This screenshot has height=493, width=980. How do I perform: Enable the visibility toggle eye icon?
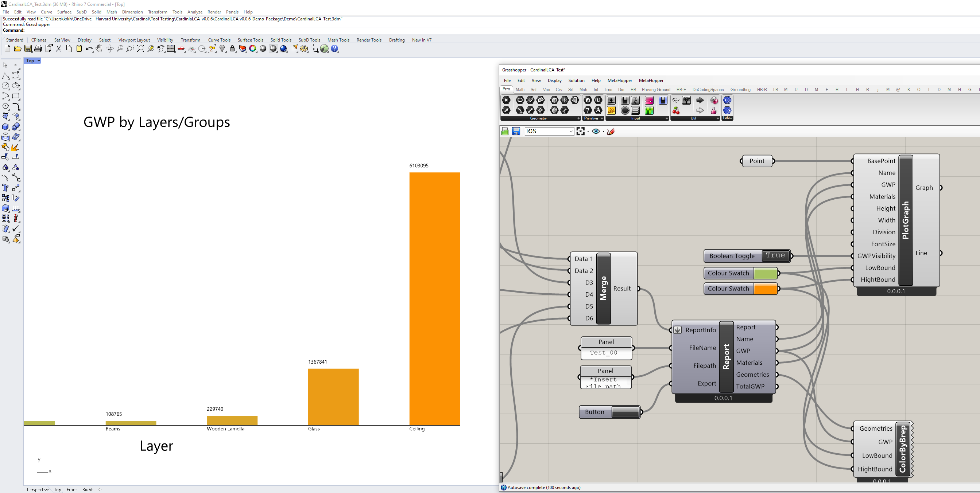pyautogui.click(x=596, y=131)
